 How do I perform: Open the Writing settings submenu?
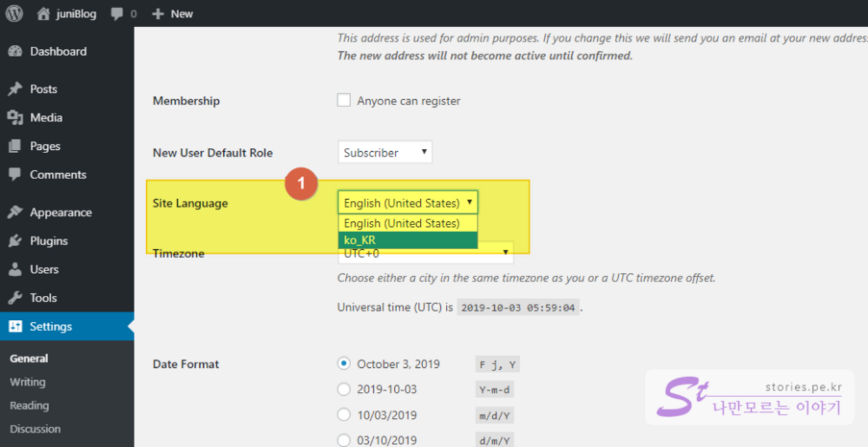tap(27, 382)
